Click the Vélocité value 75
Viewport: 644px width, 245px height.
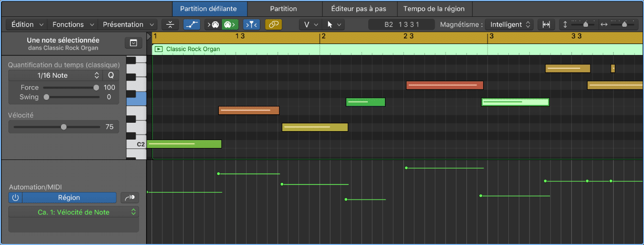click(x=110, y=127)
